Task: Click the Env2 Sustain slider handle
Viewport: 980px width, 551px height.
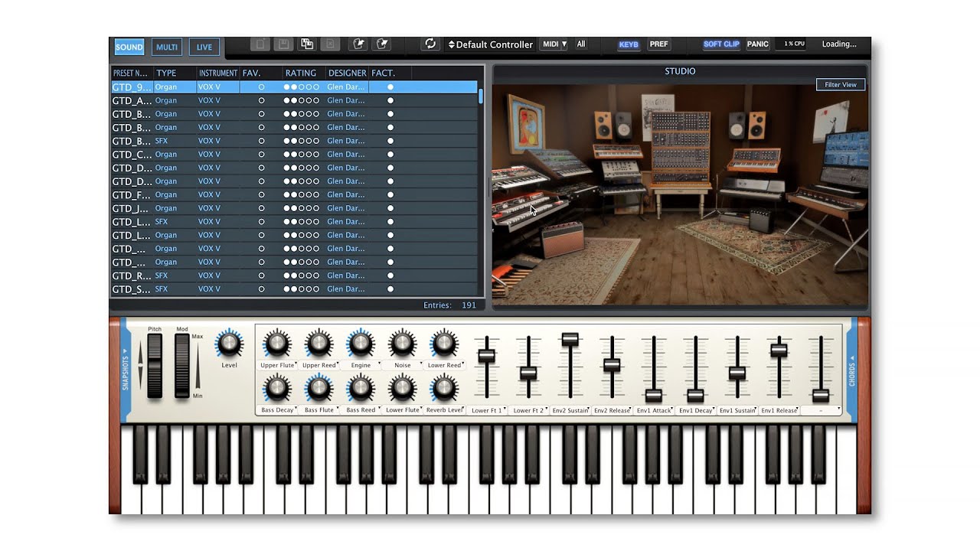Action: 570,340
